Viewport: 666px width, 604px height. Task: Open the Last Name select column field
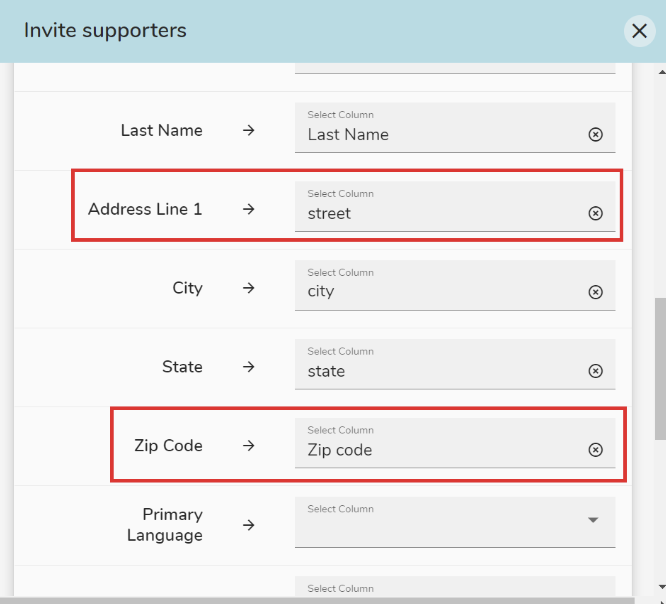point(455,127)
